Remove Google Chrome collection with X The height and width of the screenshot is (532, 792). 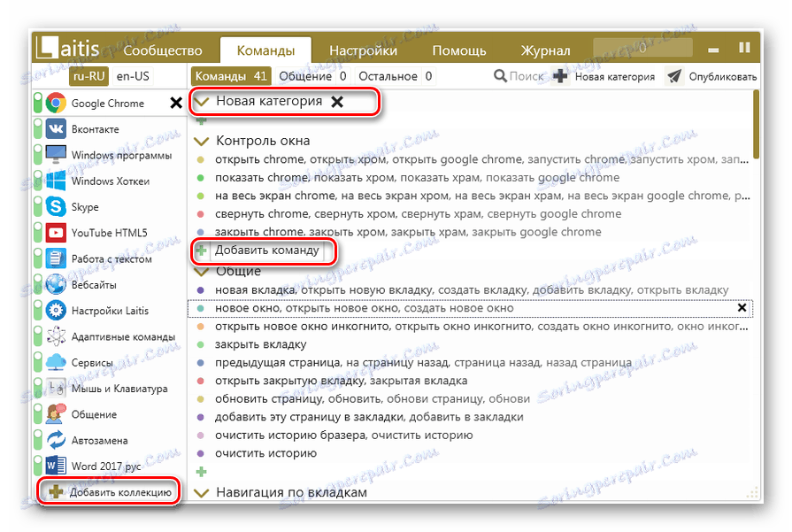pyautogui.click(x=176, y=103)
